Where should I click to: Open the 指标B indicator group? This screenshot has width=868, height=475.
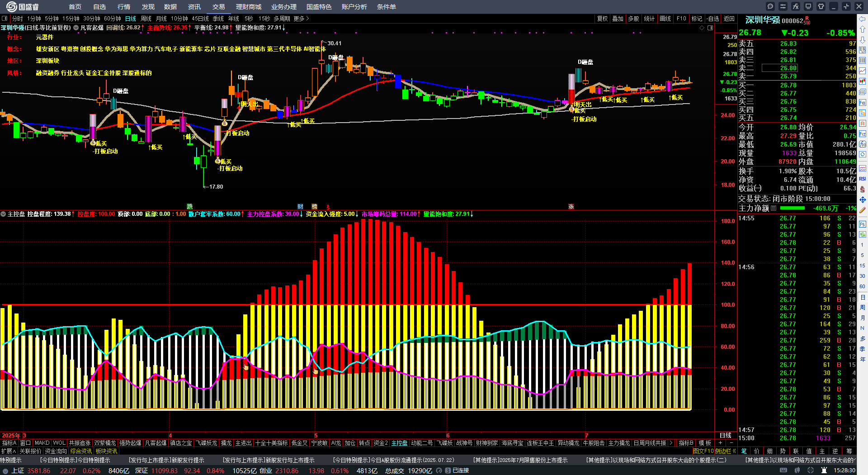(686, 443)
